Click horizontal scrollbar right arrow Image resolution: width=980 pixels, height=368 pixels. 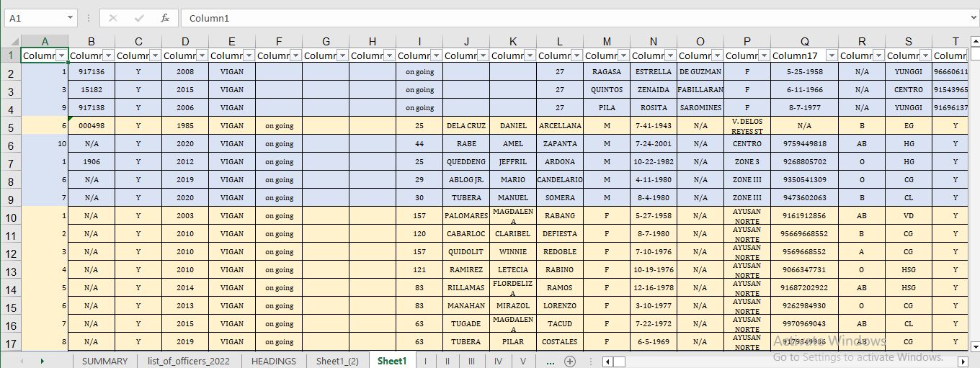pos(963,362)
